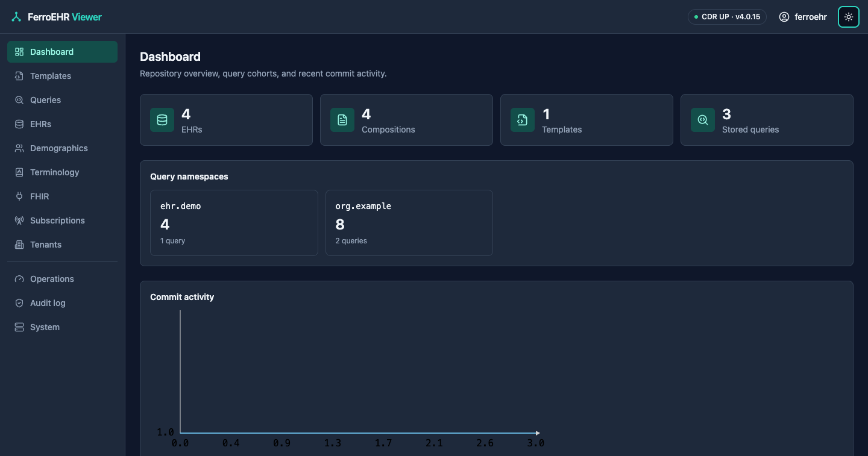Click the Terminology sidebar book icon
This screenshot has width=868, height=456.
point(19,172)
